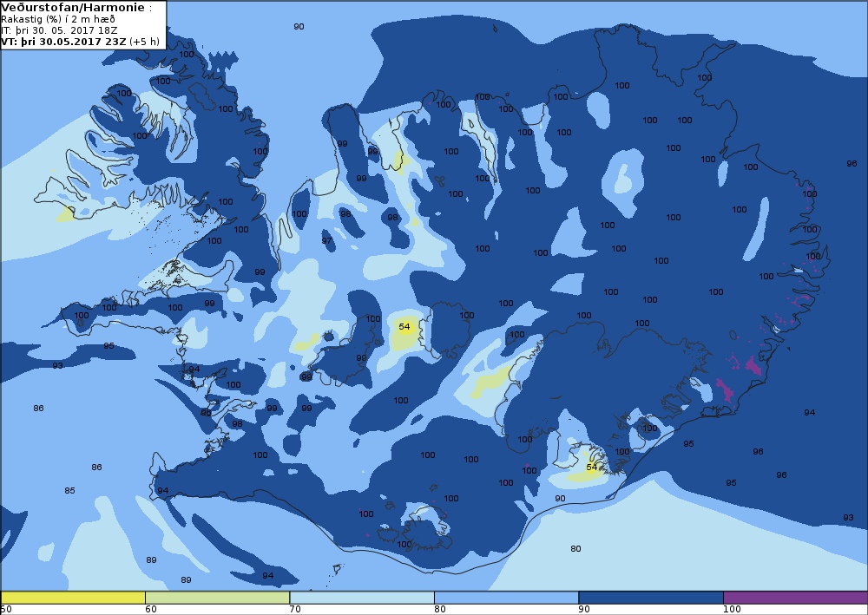Click the yellow 50–60 legend color swatch
Image resolution: width=868 pixels, height=615 pixels.
tap(73, 598)
